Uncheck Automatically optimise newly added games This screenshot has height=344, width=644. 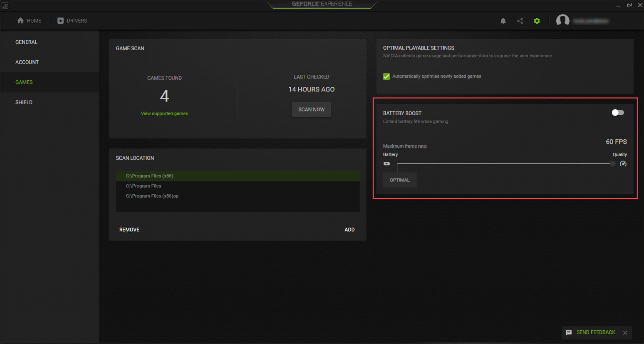386,76
